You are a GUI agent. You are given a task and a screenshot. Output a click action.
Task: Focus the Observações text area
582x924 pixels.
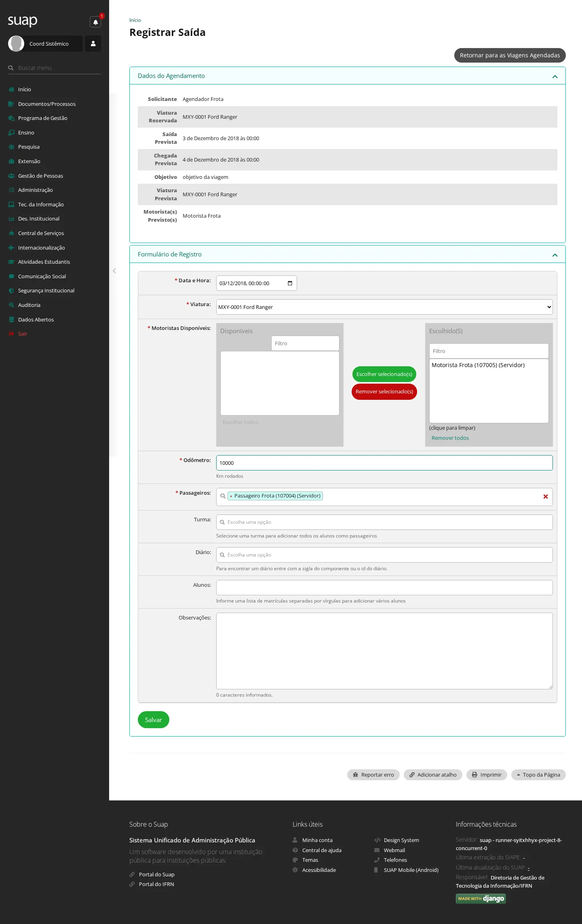384,651
